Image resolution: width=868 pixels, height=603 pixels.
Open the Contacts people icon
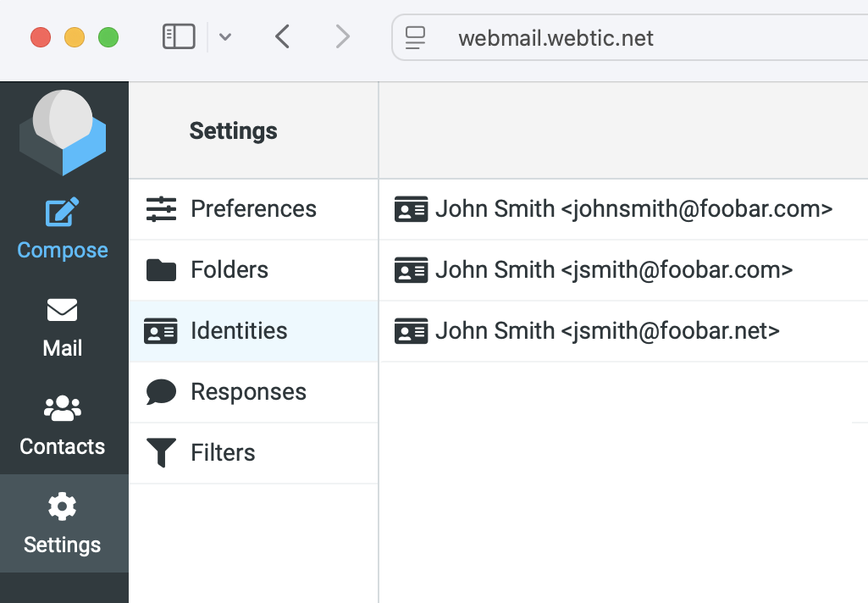pyautogui.click(x=62, y=408)
